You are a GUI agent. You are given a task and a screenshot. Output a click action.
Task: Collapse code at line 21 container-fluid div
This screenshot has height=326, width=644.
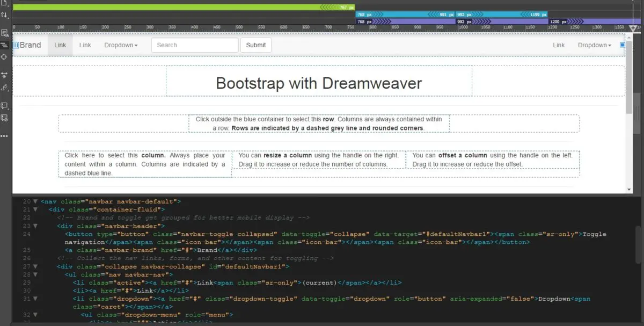click(x=35, y=209)
